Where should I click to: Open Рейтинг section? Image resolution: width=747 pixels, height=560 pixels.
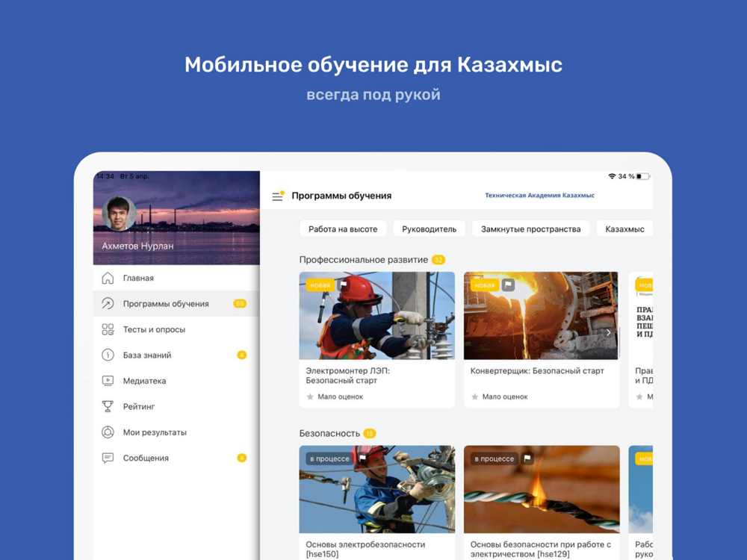coord(176,406)
